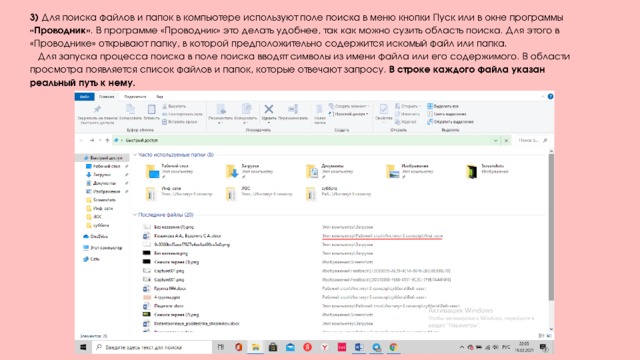Image resolution: width=640 pixels, height=360 pixels.
Task: Click Copy path (Скопировать путь) ribbon item
Action: (x=182, y=114)
